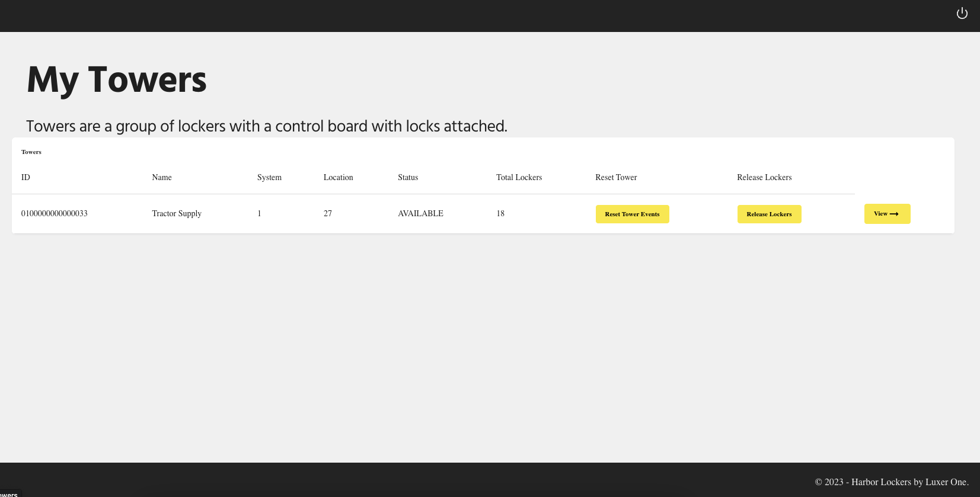Click the Tractor Supply tower name
Image resolution: width=980 pixels, height=497 pixels.
click(177, 214)
